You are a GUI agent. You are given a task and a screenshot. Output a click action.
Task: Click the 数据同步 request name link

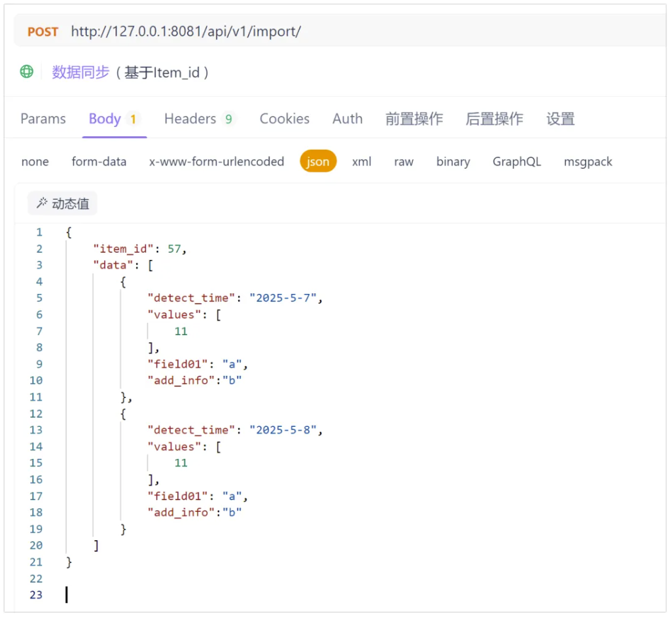pos(80,72)
